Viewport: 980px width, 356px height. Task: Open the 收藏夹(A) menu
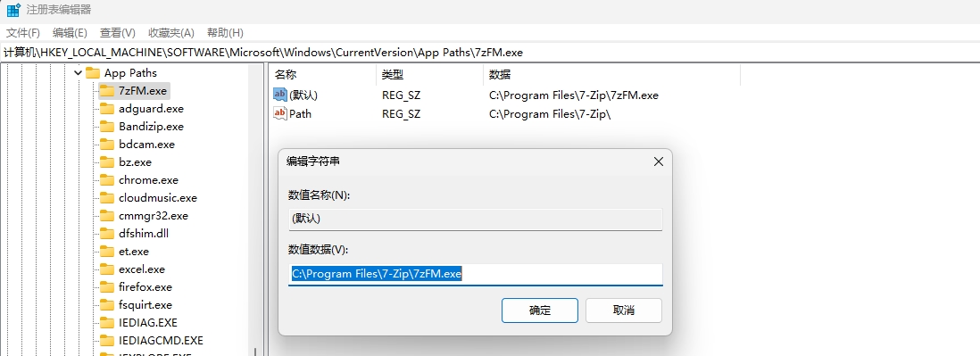(x=171, y=32)
